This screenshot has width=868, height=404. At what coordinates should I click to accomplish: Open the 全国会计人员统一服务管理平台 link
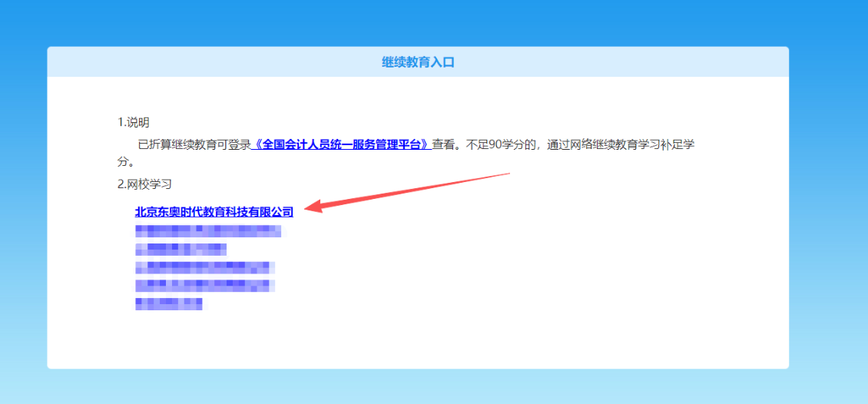click(341, 144)
